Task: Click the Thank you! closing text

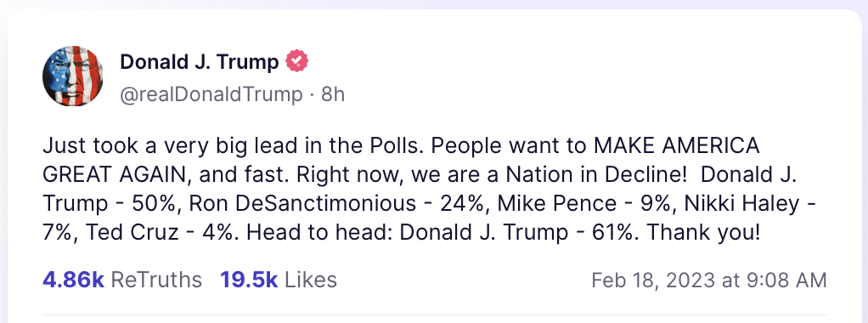Action: [703, 233]
